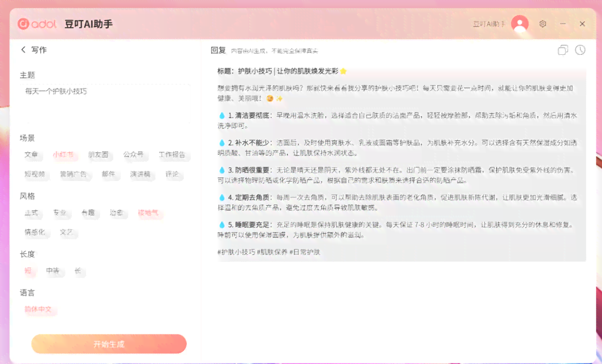The height and width of the screenshot is (364, 602).
Task: Choose the 正式 style
Action: 31,213
